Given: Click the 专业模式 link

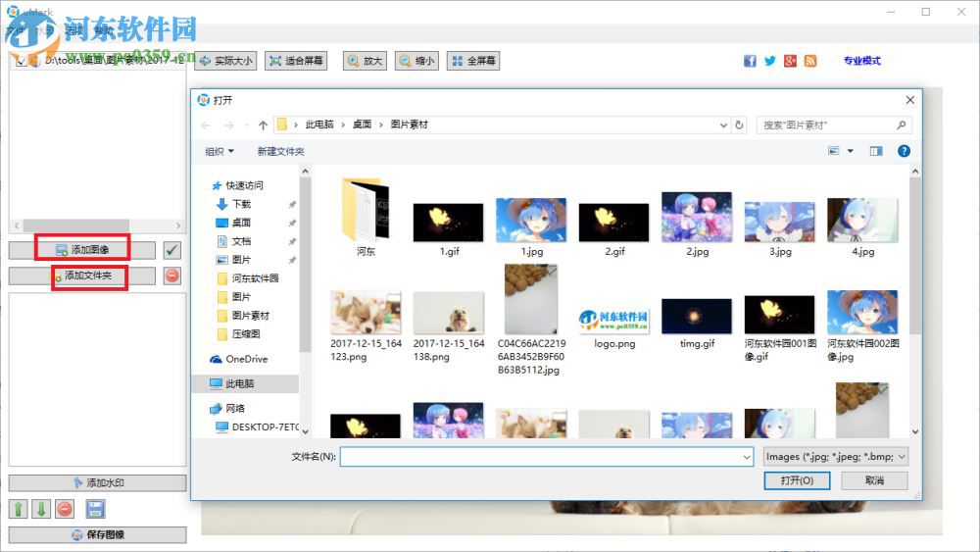Looking at the screenshot, I should (x=861, y=61).
